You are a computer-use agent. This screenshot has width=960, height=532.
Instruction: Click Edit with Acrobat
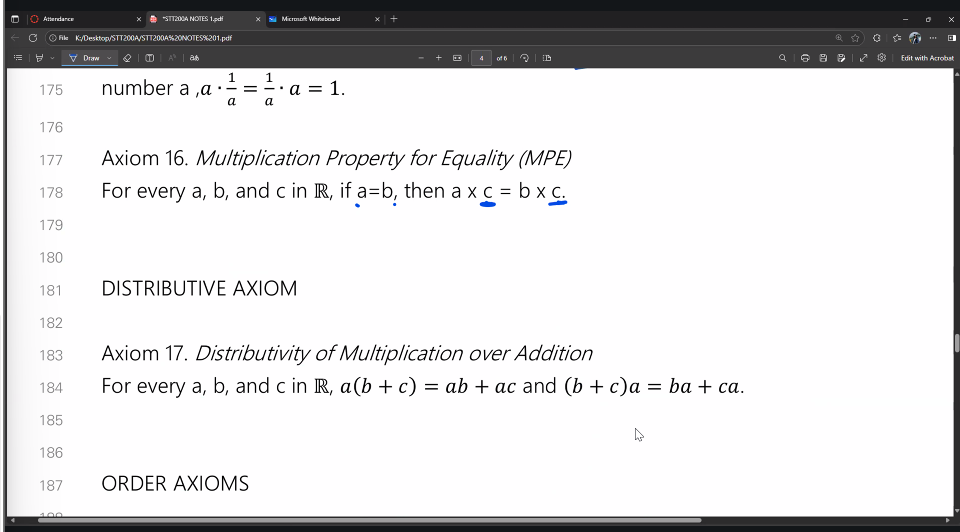point(927,58)
